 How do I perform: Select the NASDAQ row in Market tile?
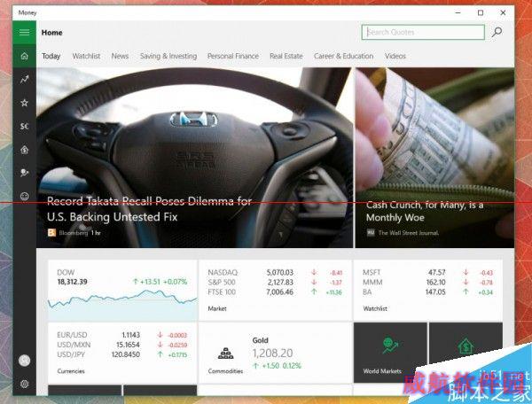point(275,273)
